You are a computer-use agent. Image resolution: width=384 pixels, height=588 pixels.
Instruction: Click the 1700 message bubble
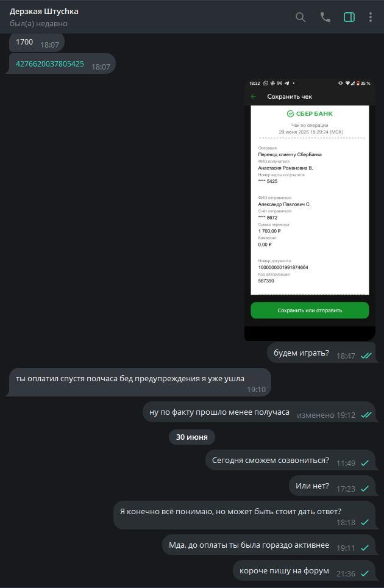(37, 43)
